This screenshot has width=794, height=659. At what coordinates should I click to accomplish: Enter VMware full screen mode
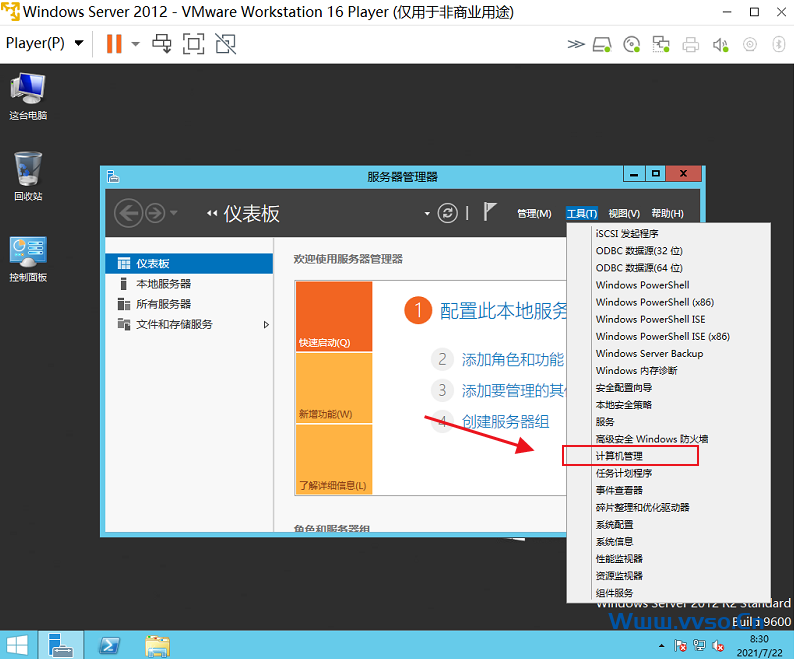pyautogui.click(x=193, y=44)
